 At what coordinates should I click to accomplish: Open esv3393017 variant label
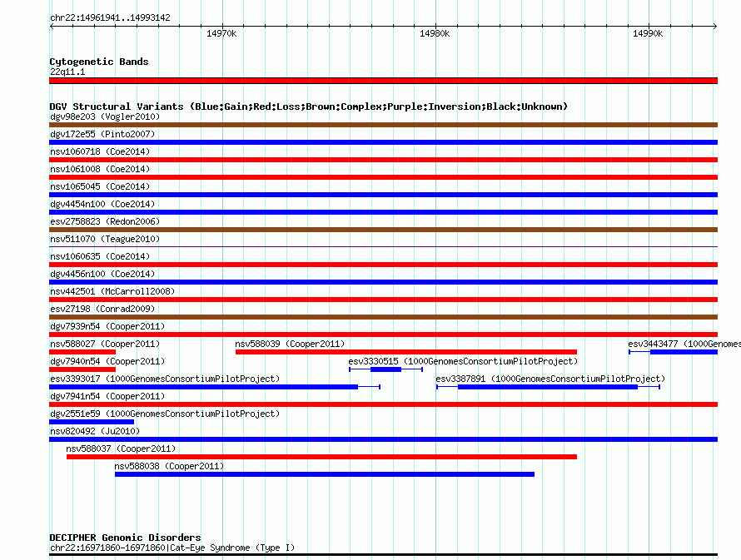[165, 379]
